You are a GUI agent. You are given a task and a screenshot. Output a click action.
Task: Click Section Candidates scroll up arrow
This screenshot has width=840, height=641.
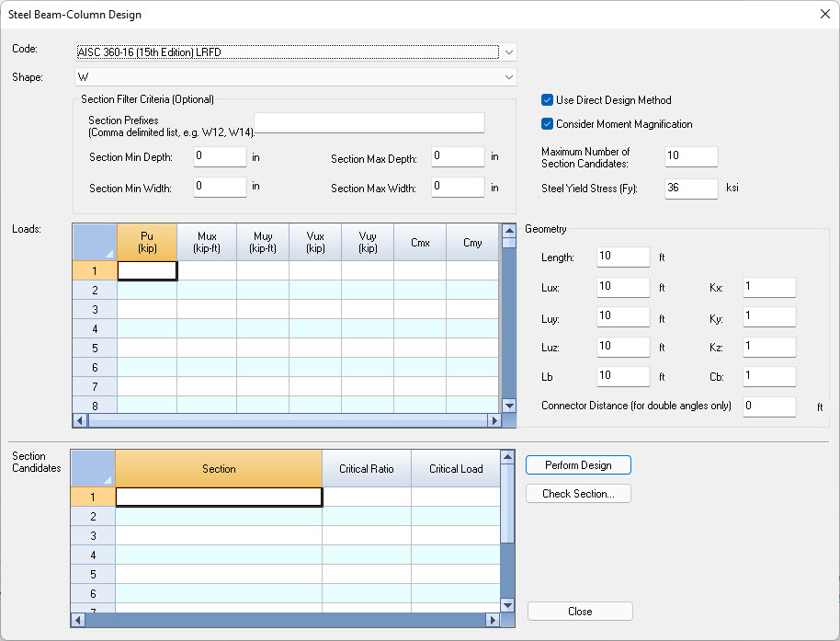point(507,457)
